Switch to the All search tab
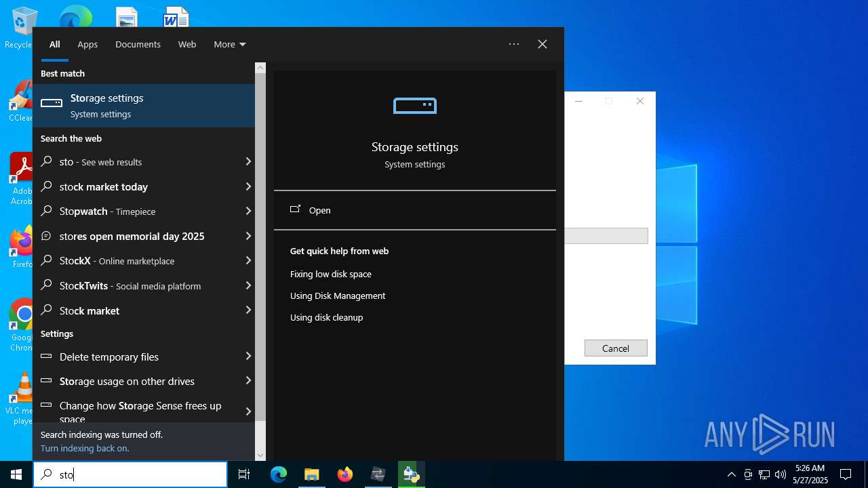This screenshot has height=488, width=868. tap(55, 44)
